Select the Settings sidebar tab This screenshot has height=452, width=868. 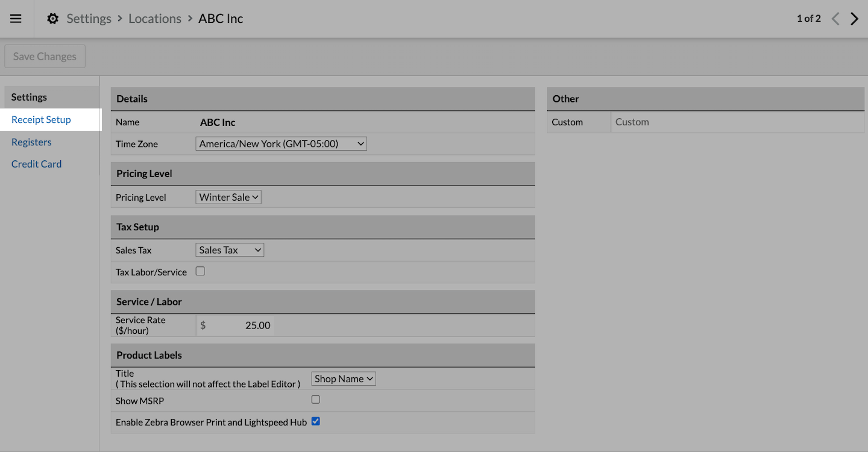29,97
